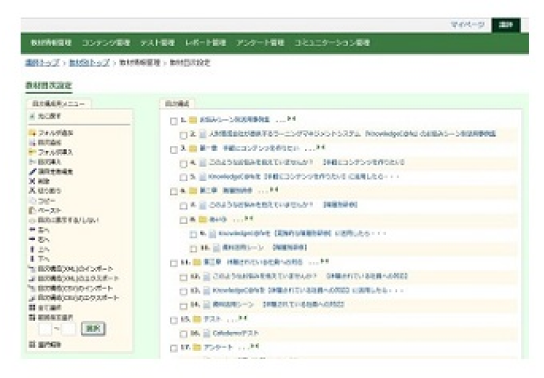Tick the checkbox for row 16 Cafedemoテスト
Image resolution: width=544 pixels, height=378 pixels.
point(184,334)
